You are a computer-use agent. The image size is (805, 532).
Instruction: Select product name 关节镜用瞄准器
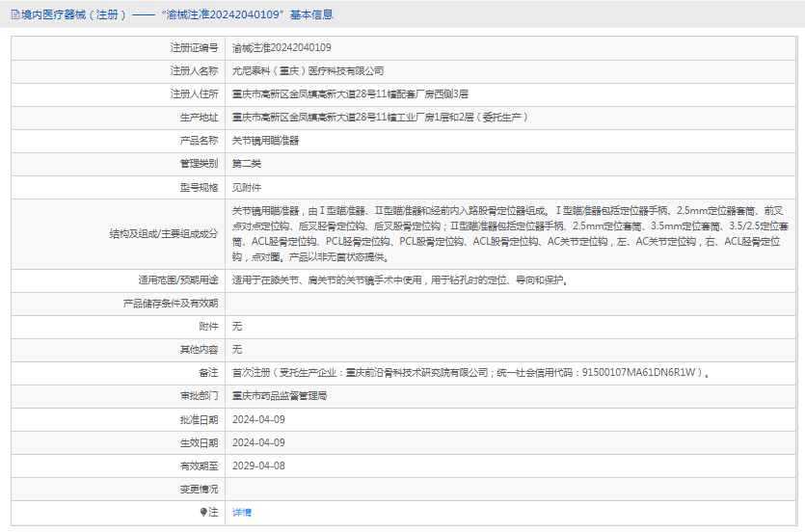265,141
